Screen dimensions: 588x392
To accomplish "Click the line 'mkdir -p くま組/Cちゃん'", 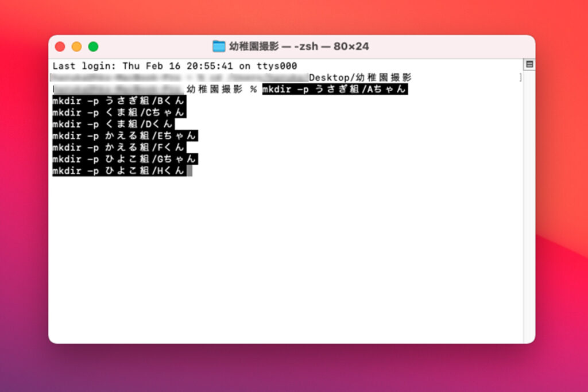I will pos(119,112).
